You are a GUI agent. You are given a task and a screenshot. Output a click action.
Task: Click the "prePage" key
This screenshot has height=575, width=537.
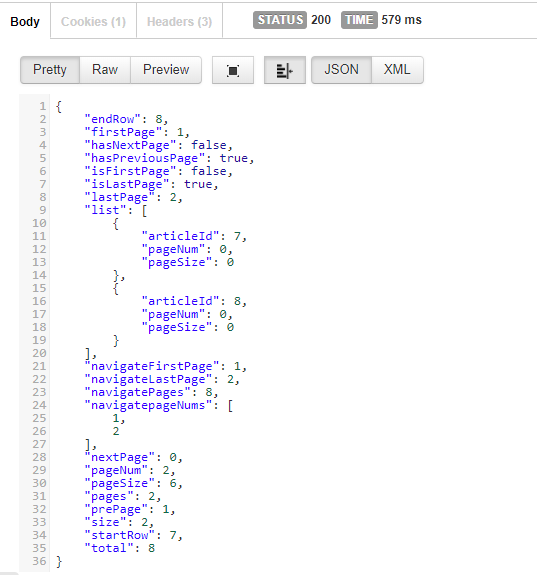tap(116, 509)
